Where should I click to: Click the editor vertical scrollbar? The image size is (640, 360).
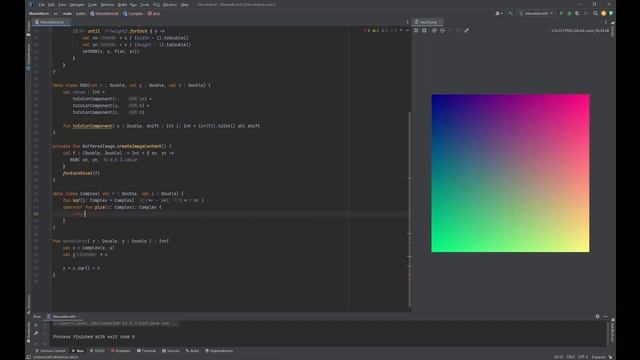tap(409, 208)
